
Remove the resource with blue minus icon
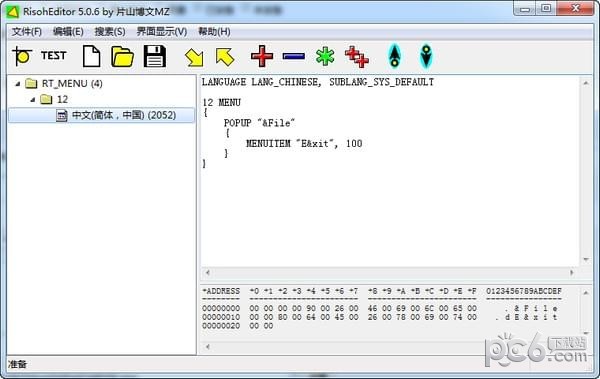(294, 57)
